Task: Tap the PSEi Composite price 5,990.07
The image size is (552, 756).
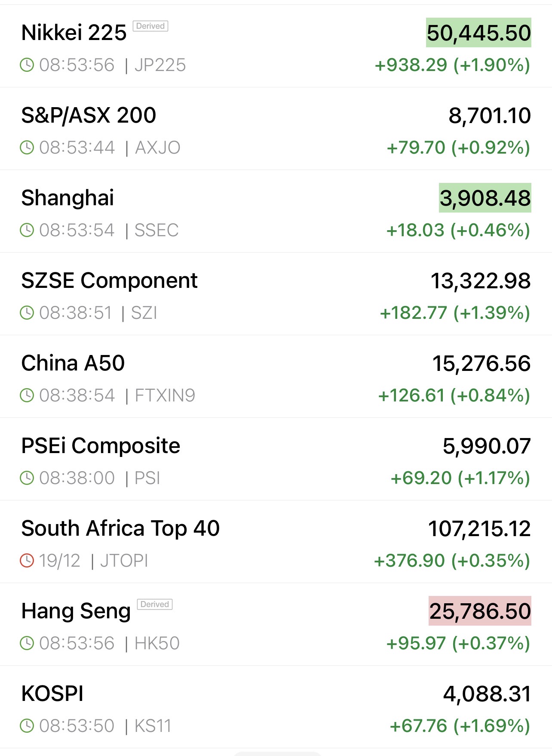Action: point(487,446)
